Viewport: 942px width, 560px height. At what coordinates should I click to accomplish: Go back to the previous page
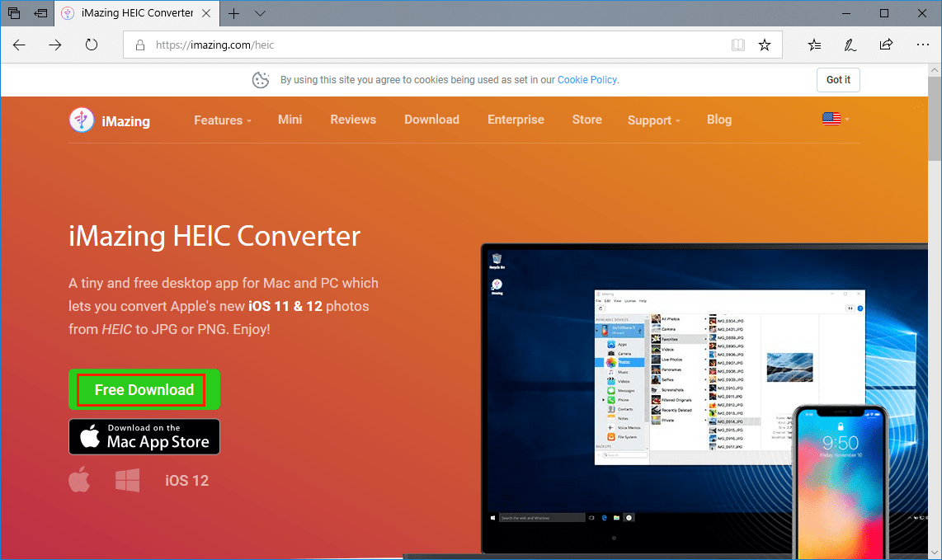(x=19, y=45)
